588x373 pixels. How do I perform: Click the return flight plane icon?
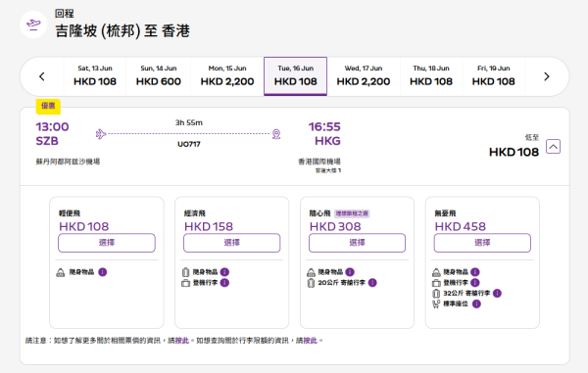coord(33,24)
